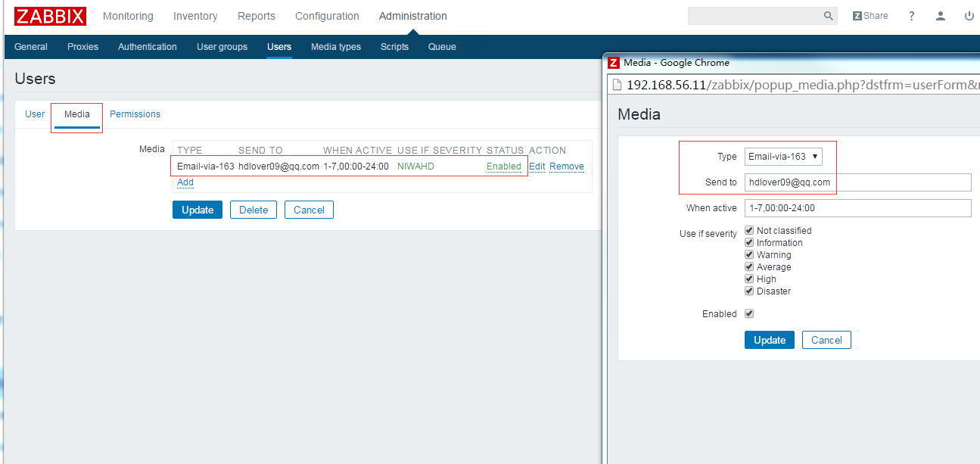Click the Email-via-163 cell in the media table
Screen dimensions: 980x464
click(x=206, y=167)
